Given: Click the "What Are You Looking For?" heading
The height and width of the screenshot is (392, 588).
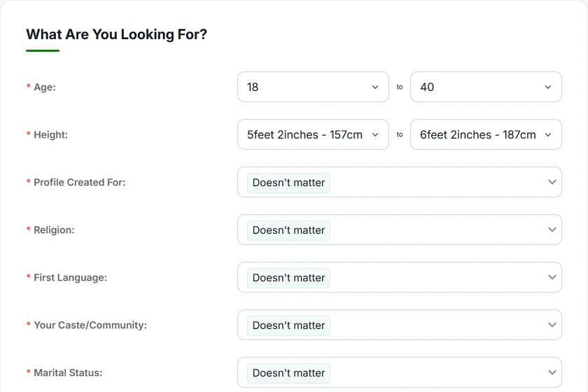Looking at the screenshot, I should tap(117, 34).
